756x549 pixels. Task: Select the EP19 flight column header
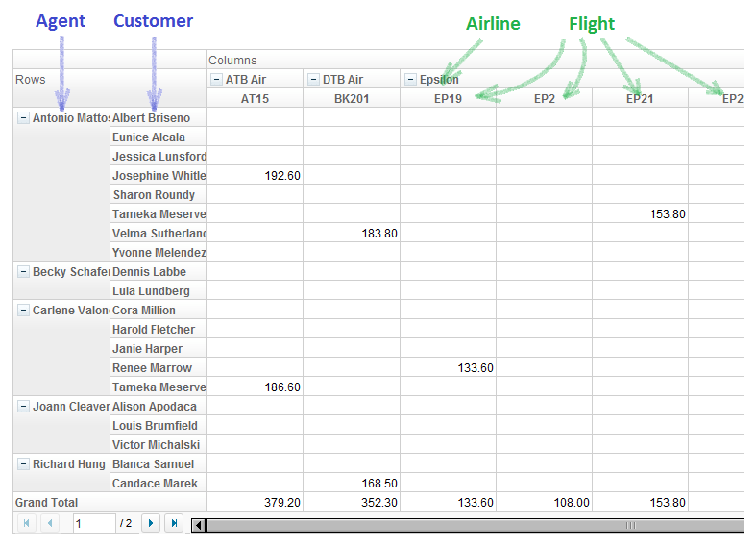tap(448, 98)
